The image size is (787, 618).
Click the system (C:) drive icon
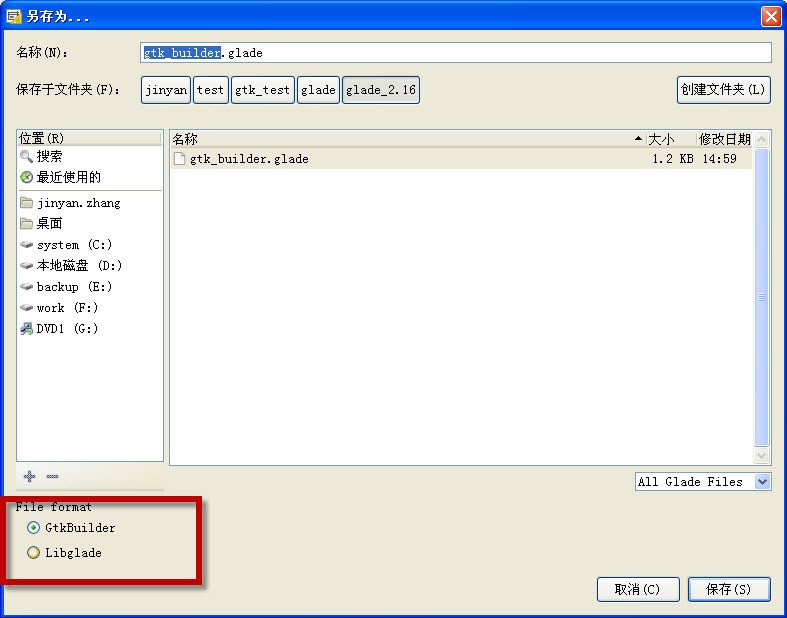click(x=26, y=245)
